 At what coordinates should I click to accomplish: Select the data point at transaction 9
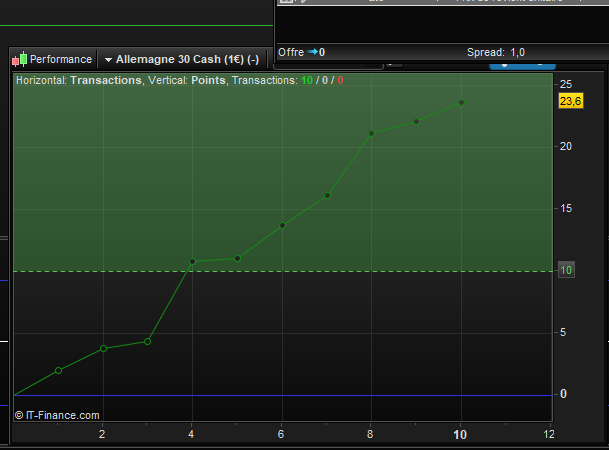point(416,122)
